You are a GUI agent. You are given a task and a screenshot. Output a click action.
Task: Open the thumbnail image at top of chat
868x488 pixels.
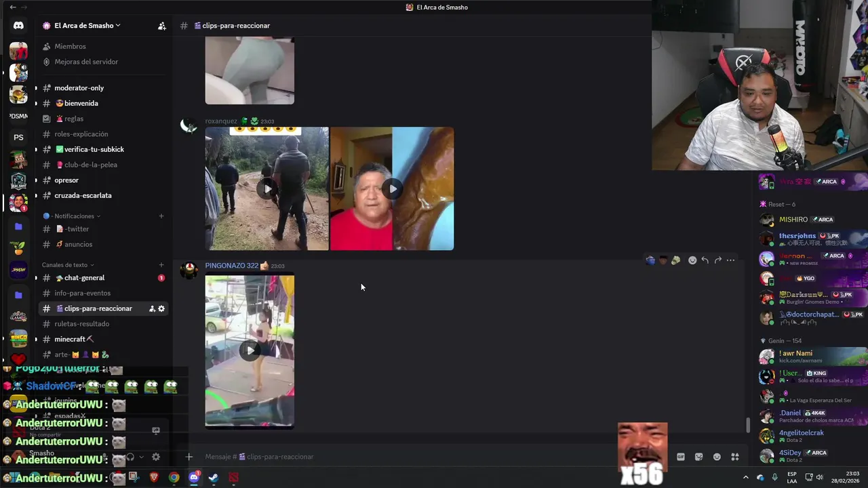250,70
